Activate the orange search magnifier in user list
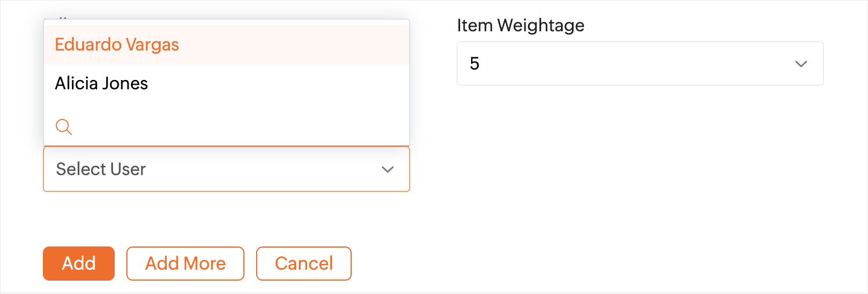The image size is (868, 294). [63, 126]
